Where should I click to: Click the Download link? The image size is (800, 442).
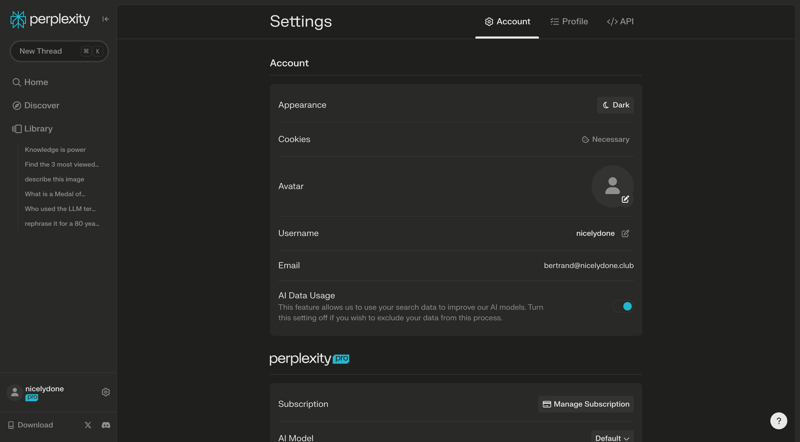[x=30, y=425]
